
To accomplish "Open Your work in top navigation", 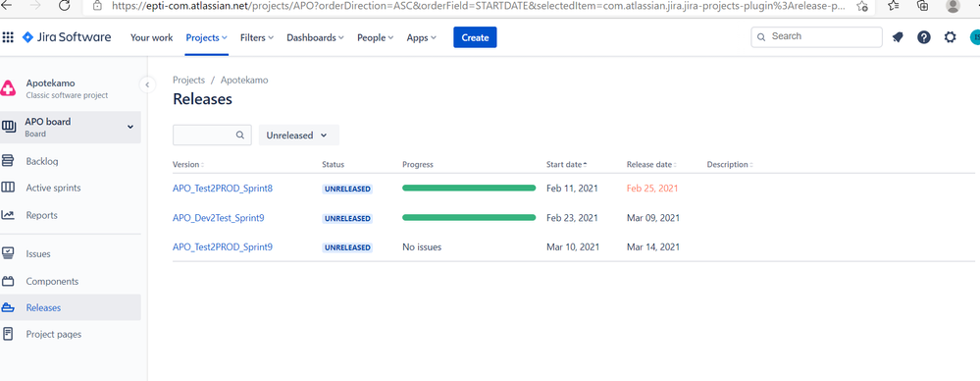I will [x=151, y=37].
